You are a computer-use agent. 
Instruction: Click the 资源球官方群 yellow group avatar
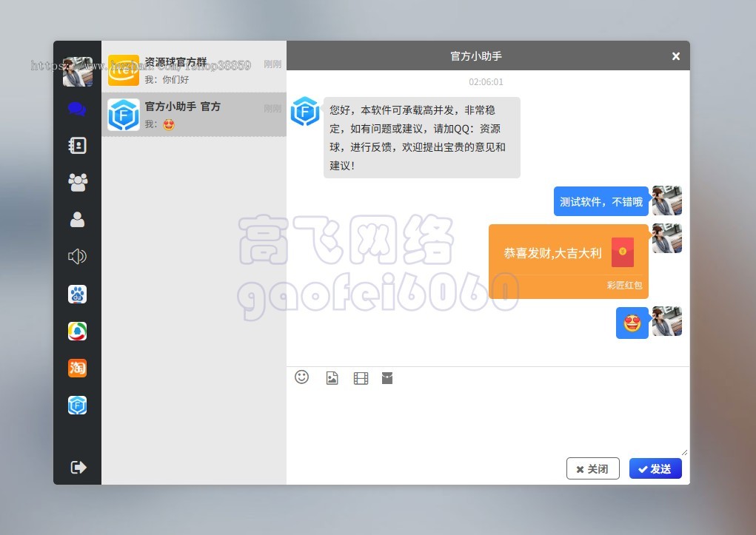pyautogui.click(x=124, y=70)
